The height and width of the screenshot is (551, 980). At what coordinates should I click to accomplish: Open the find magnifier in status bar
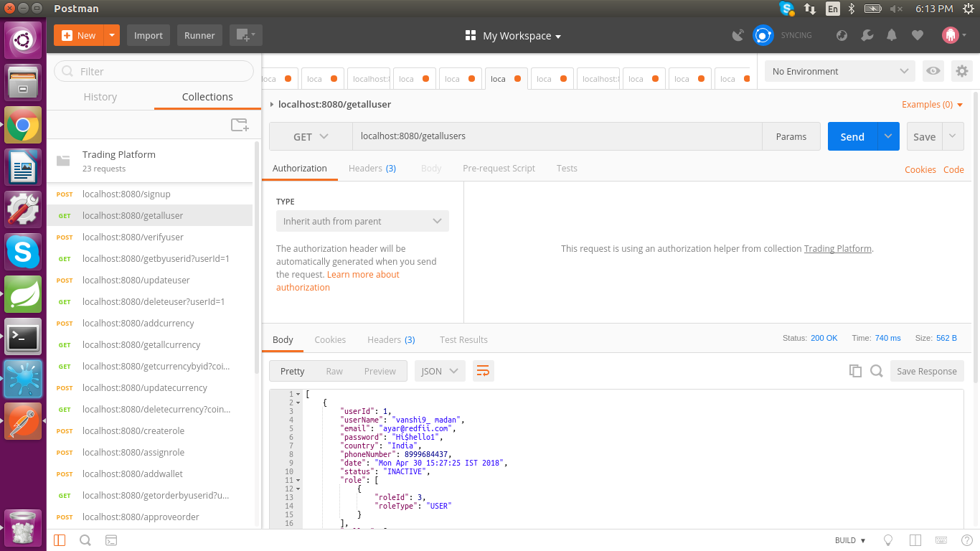click(x=85, y=540)
